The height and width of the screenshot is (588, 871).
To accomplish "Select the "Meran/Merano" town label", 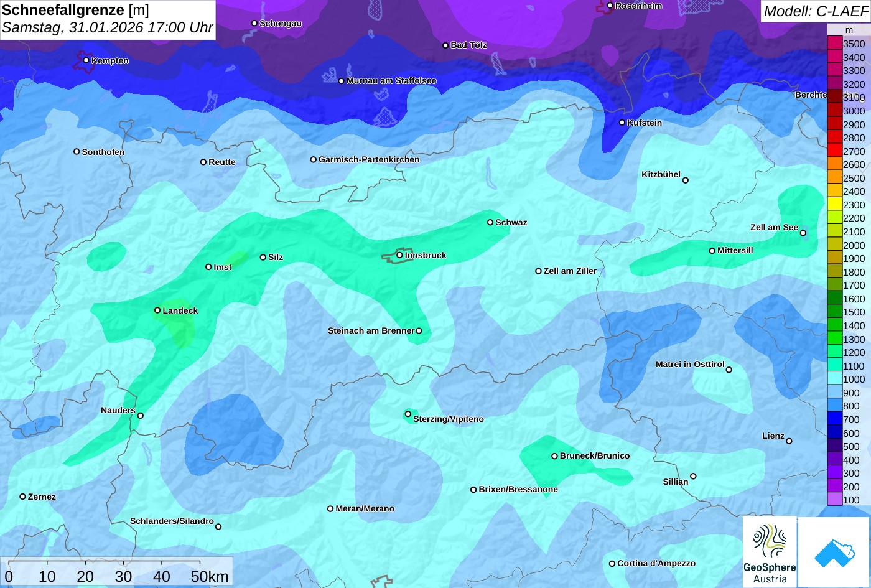I will (x=365, y=509).
